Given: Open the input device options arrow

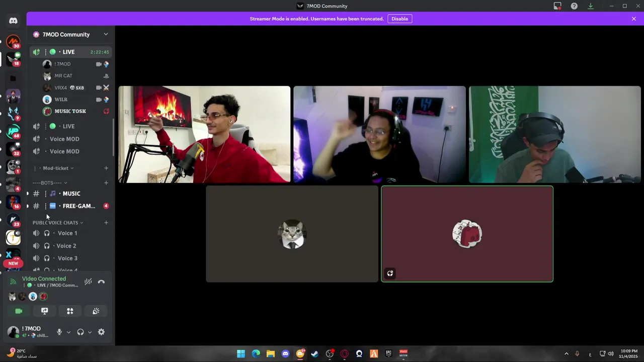Looking at the screenshot, I should pyautogui.click(x=68, y=332).
